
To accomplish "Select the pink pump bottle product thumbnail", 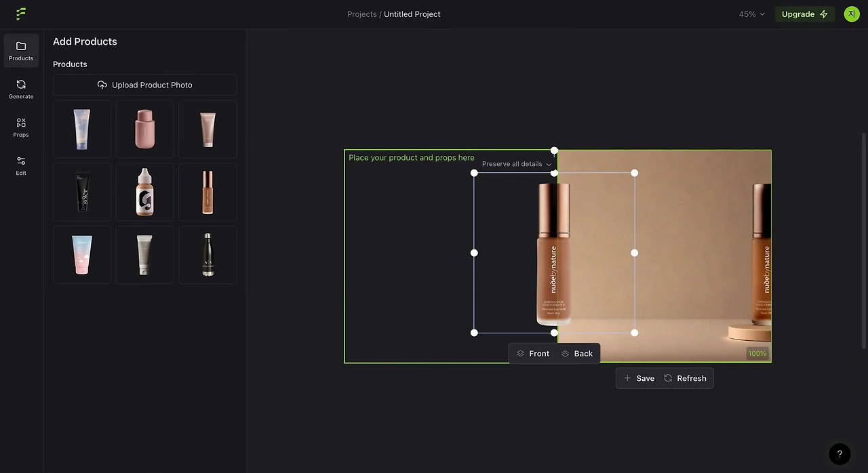I will pyautogui.click(x=144, y=129).
